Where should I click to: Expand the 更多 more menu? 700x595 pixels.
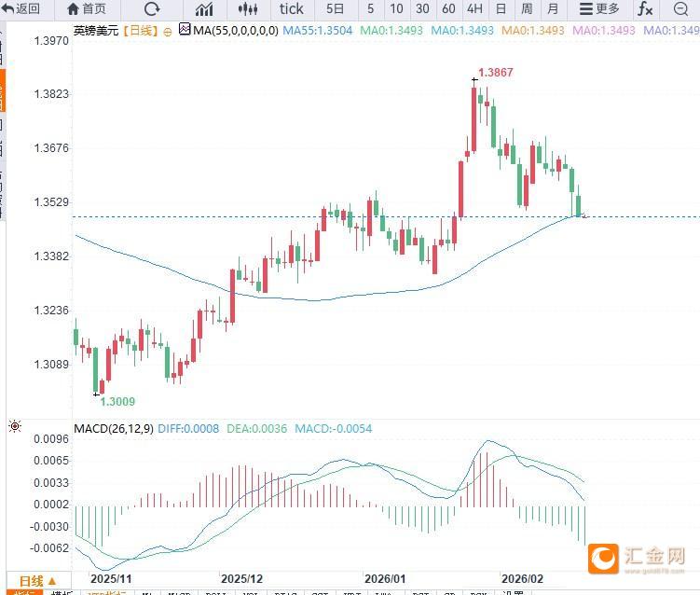(x=598, y=9)
